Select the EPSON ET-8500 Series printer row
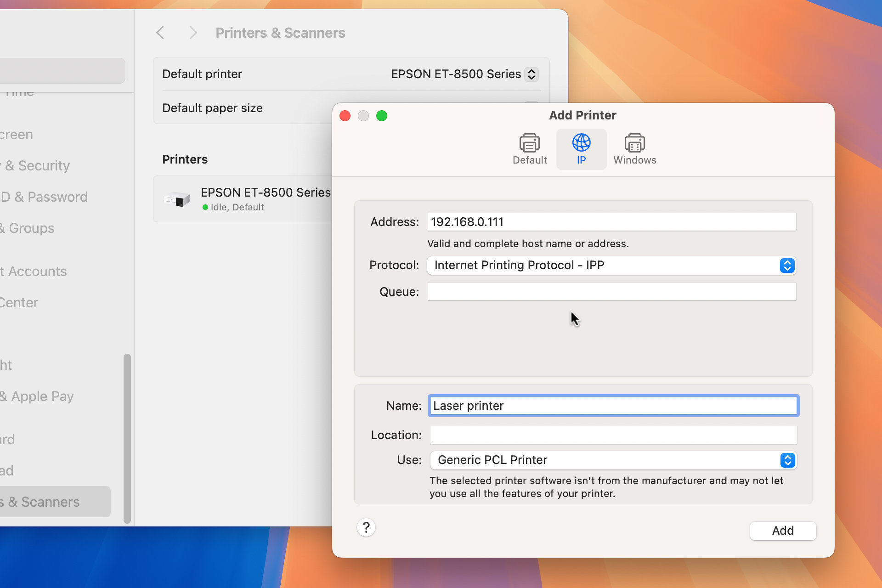 pos(243,199)
